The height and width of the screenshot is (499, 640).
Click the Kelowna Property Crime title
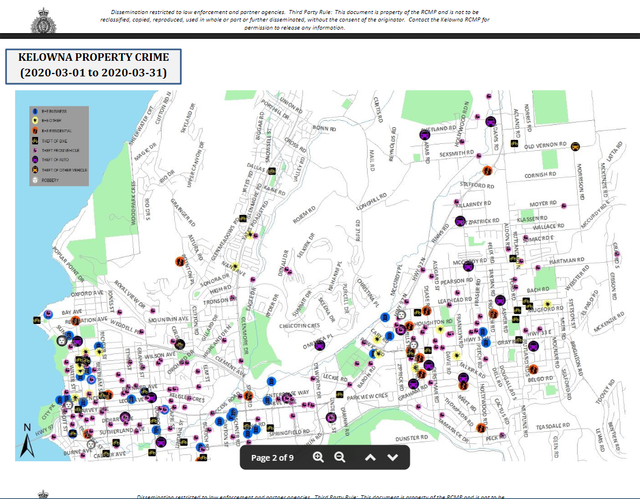(x=93, y=57)
